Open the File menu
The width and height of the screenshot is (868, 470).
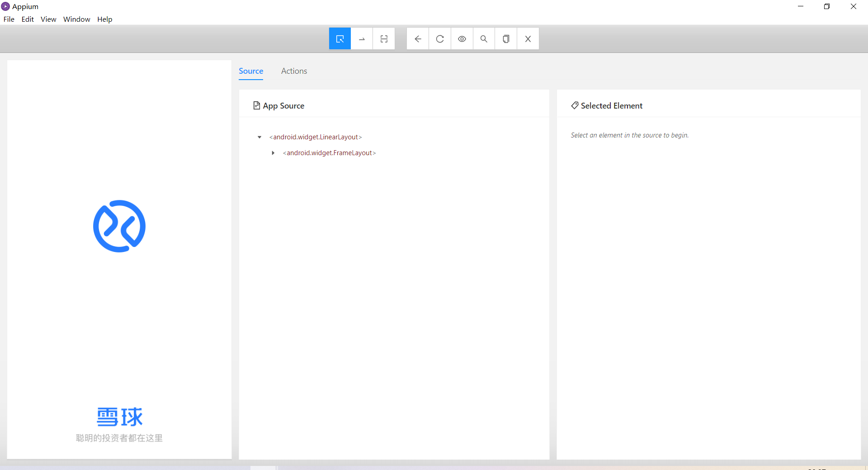pos(9,19)
